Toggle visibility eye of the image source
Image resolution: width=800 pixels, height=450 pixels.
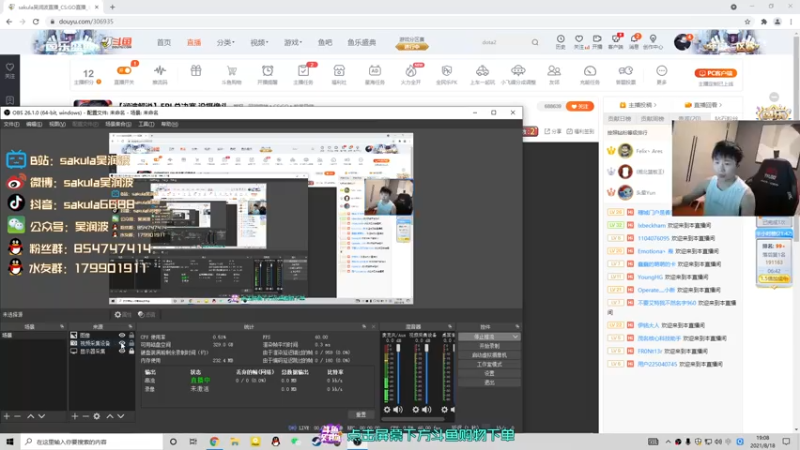(122, 335)
